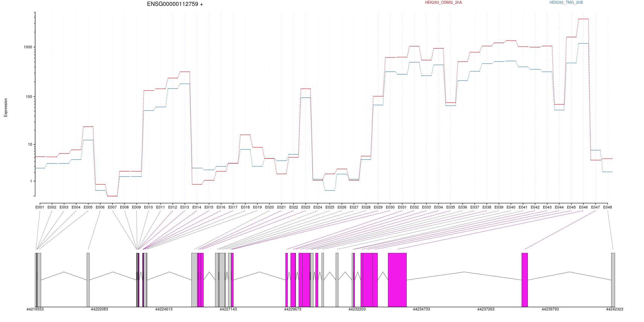Click genomic coordinate 44227143
The image size is (644, 322).
[x=228, y=309]
